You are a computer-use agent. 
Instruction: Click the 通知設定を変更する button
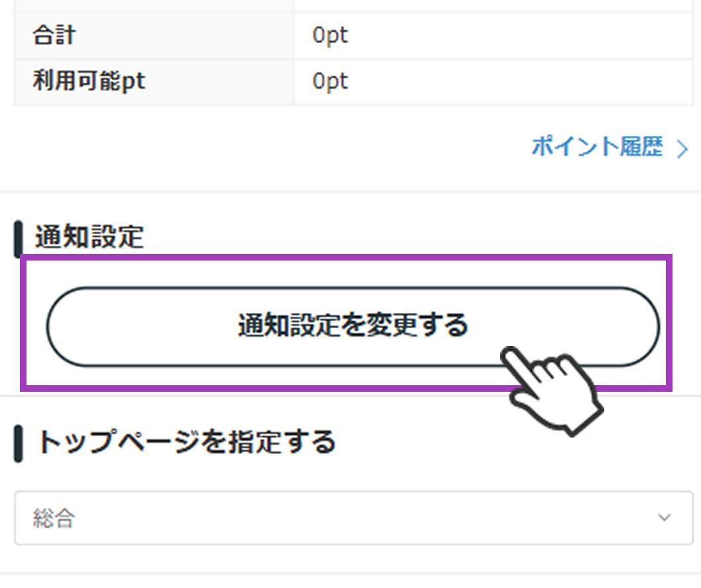[x=352, y=326]
